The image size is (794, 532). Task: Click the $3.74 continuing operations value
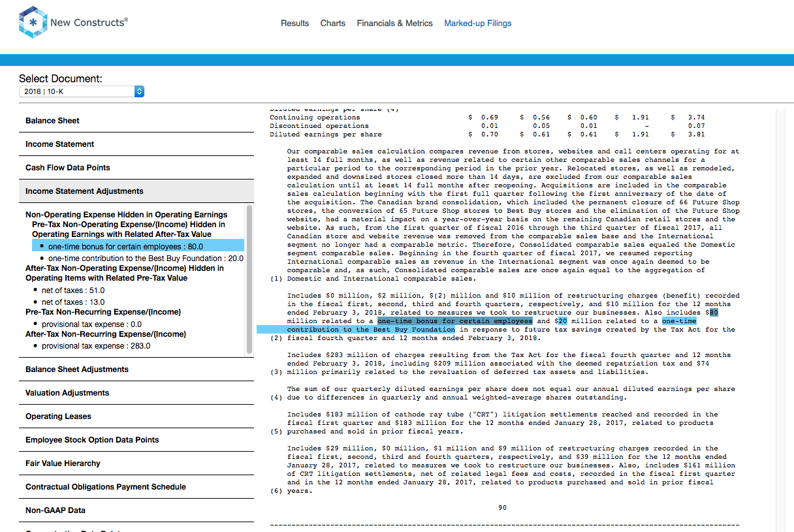pyautogui.click(x=696, y=117)
